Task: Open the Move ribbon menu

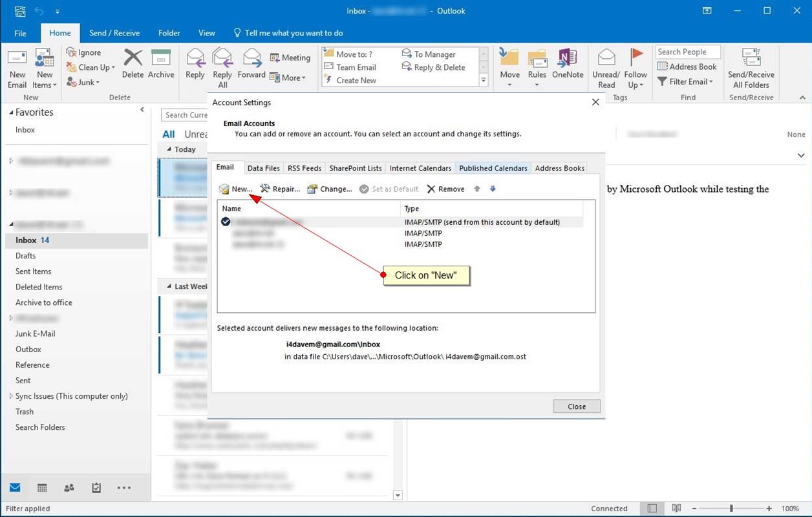Action: (509, 69)
